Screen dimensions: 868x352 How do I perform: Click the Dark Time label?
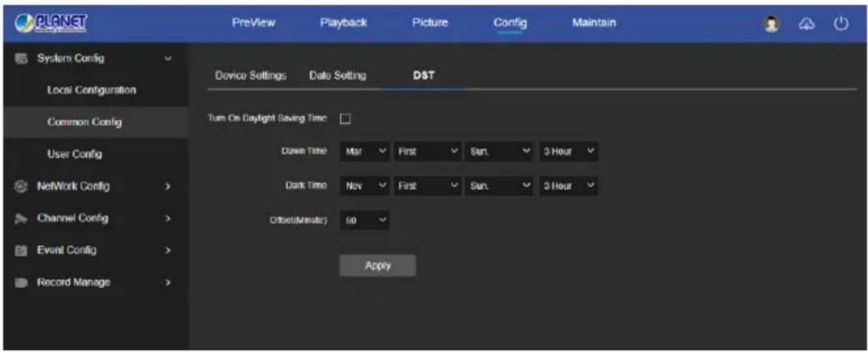(x=306, y=186)
